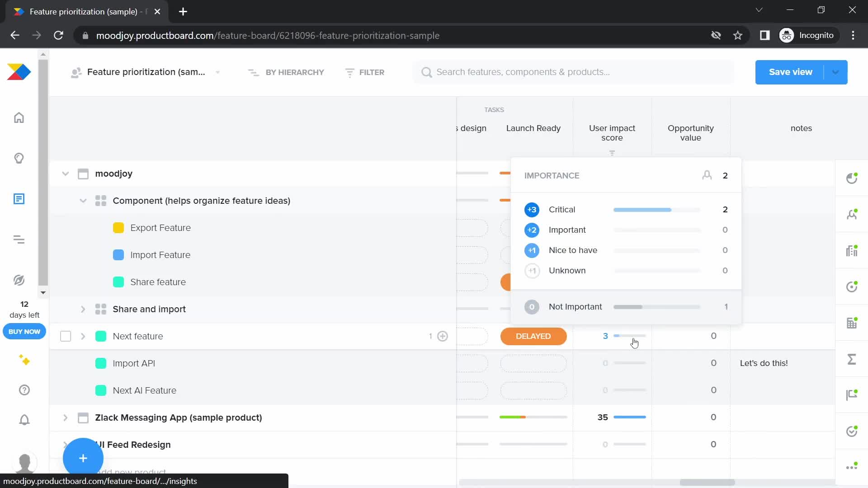The width and height of the screenshot is (868, 488).
Task: Collapse the moodjoy product row
Action: click(x=66, y=174)
